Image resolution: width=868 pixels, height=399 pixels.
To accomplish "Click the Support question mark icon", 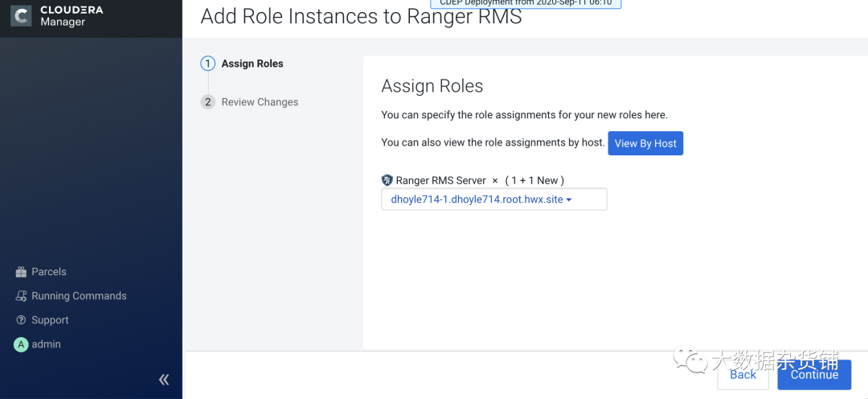I will [22, 320].
